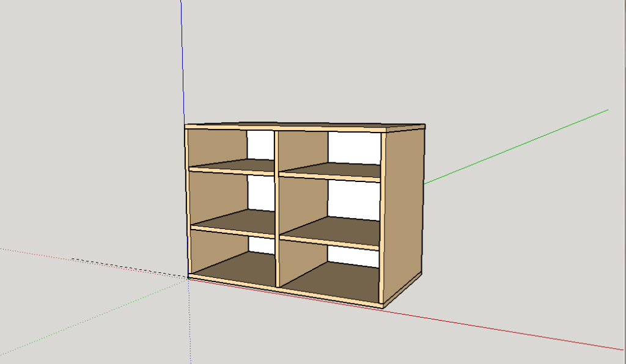Select the center vertical divider's front edge
This screenshot has height=364, width=626.
pos(276,209)
